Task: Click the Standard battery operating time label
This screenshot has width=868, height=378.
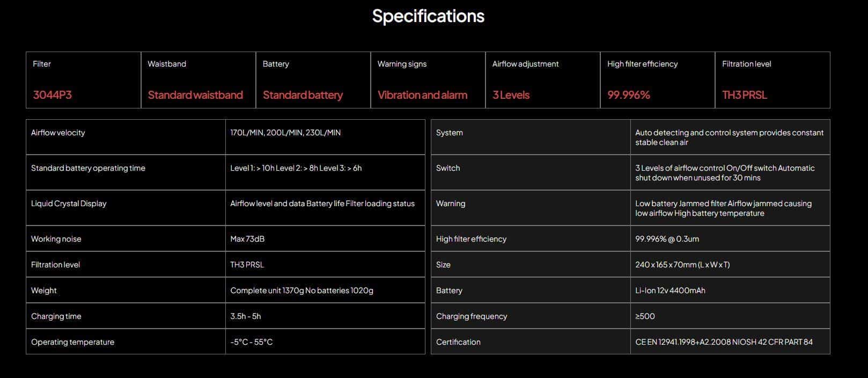Action: click(x=88, y=168)
